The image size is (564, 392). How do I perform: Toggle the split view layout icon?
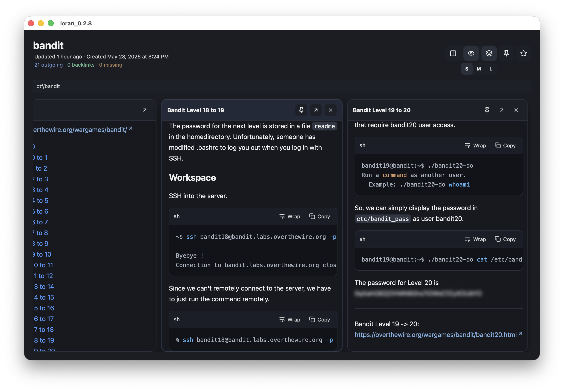click(453, 53)
